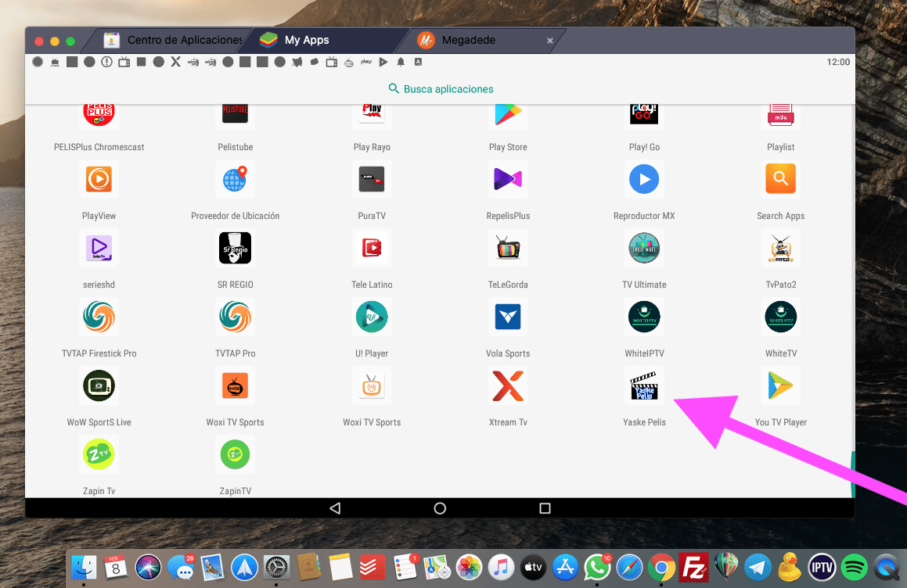Switch to the Megadede tab
The height and width of the screenshot is (588, 907).
[x=468, y=40]
